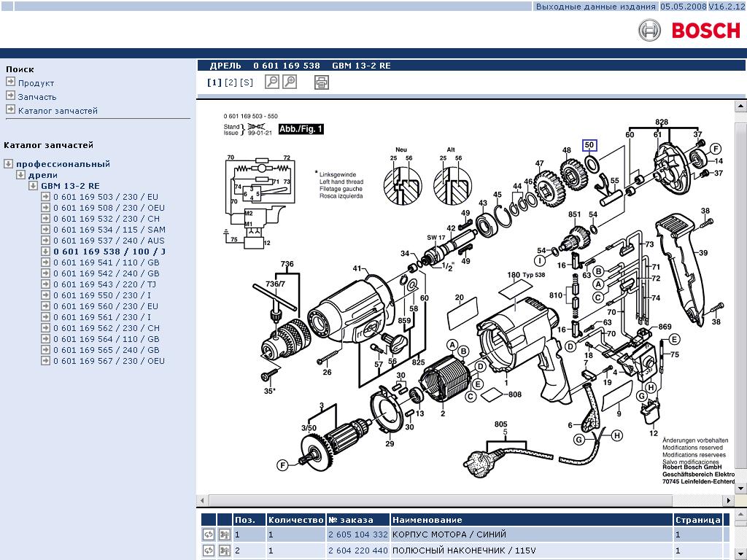Select the профессиональный category label
This screenshot has height=560, width=747.
tap(63, 164)
